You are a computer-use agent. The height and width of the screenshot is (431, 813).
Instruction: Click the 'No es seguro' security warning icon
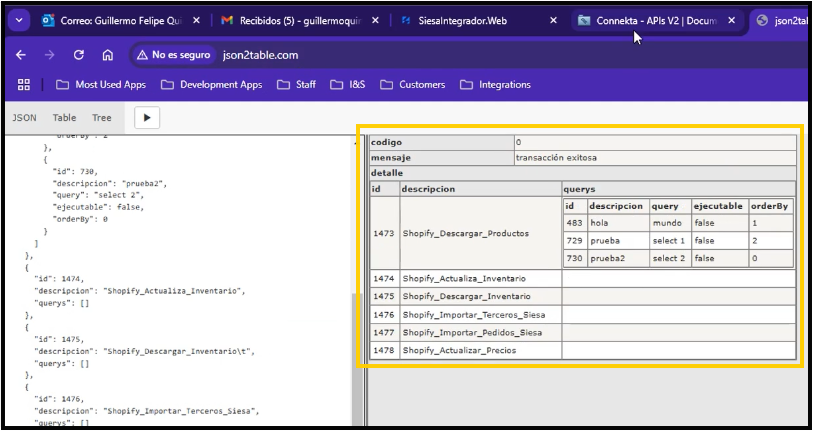tap(142, 55)
